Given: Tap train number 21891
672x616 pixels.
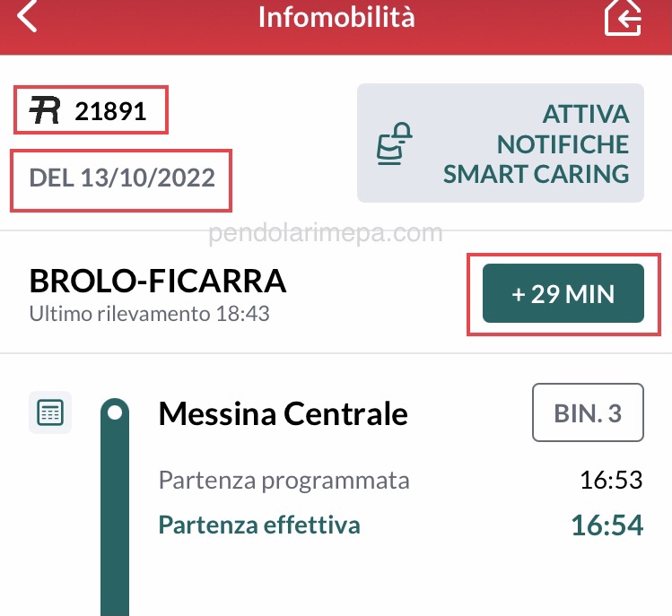Looking at the screenshot, I should [x=110, y=111].
